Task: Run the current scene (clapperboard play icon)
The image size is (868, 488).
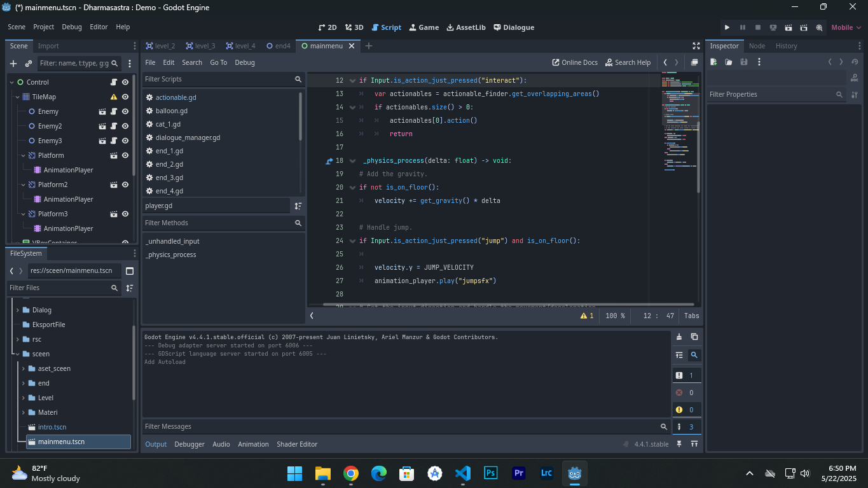Action: (x=789, y=27)
